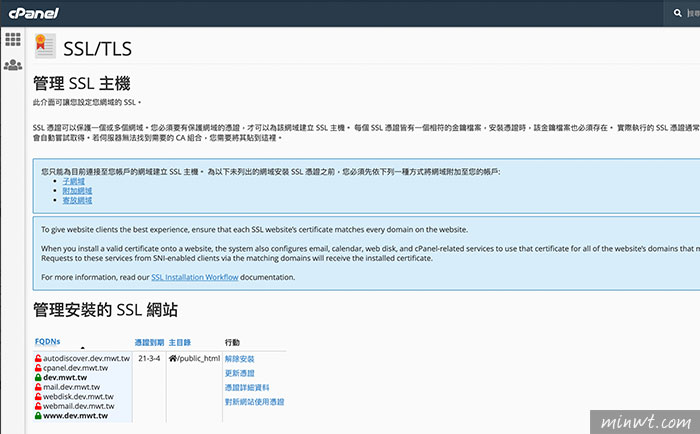Focus the search field in the top bar
The image size is (700, 434).
click(692, 13)
